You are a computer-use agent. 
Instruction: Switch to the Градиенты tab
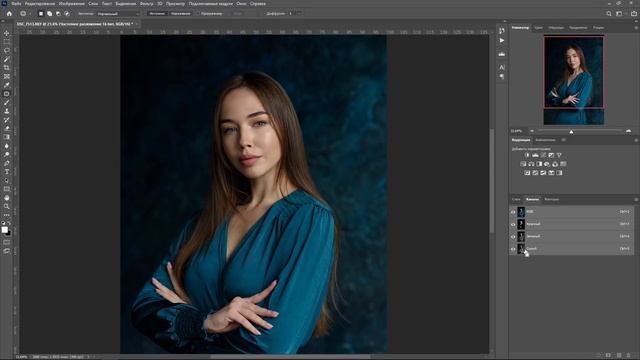pos(578,28)
